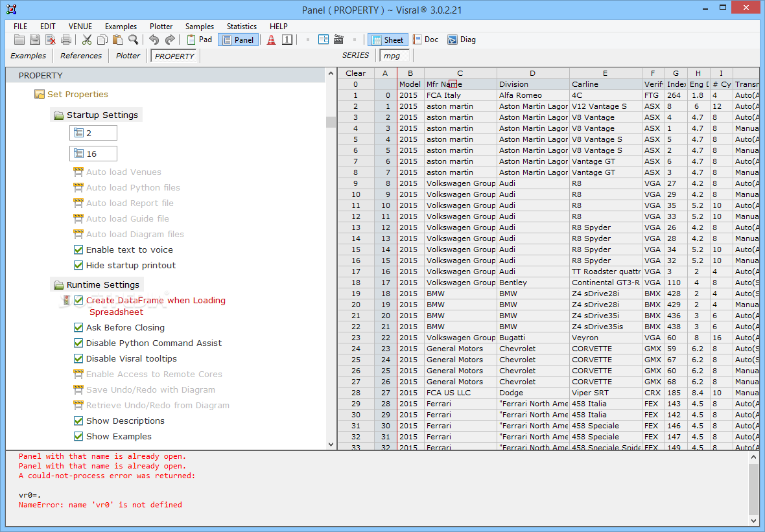
Task: Click the Set Properties tree label
Action: coord(78,94)
